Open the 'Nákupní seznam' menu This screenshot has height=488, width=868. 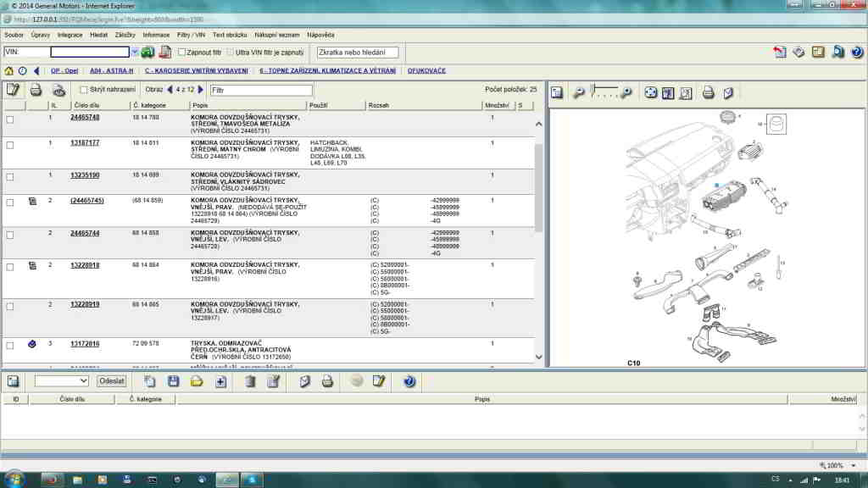click(277, 35)
